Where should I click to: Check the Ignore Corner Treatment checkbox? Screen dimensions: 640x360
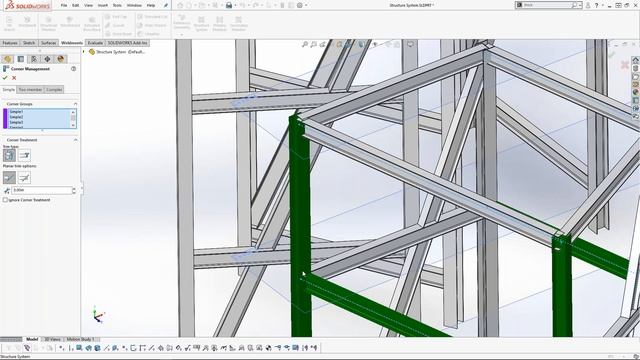5,200
